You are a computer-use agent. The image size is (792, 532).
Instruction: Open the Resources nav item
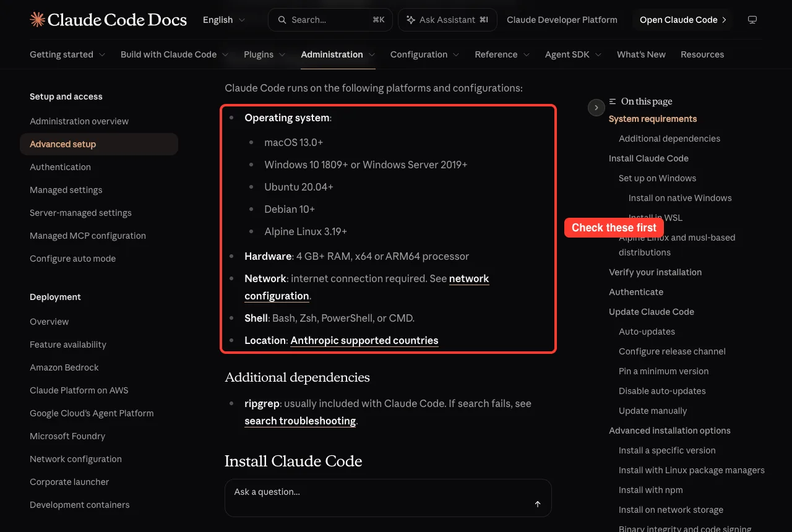pos(702,54)
